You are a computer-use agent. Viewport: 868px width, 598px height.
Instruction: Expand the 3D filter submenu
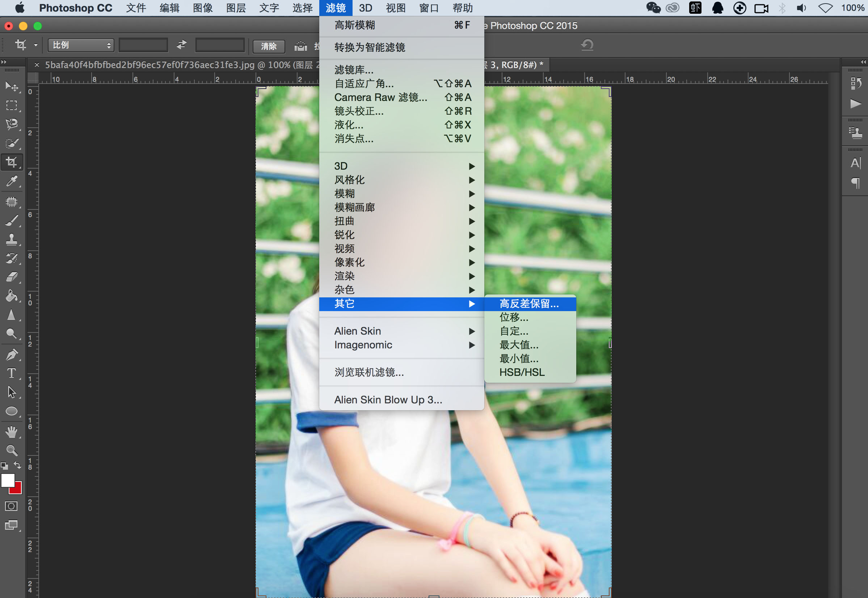pyautogui.click(x=401, y=166)
